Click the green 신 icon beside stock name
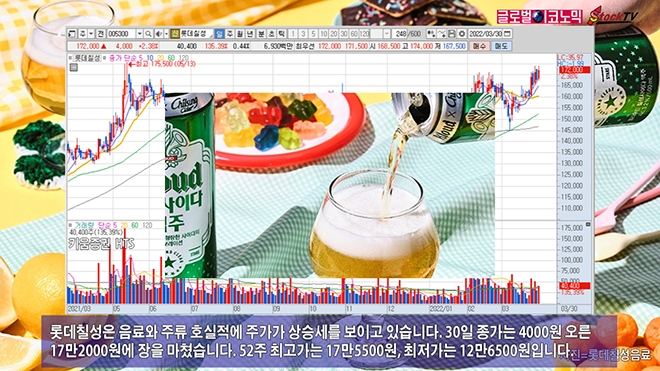 click(x=175, y=34)
